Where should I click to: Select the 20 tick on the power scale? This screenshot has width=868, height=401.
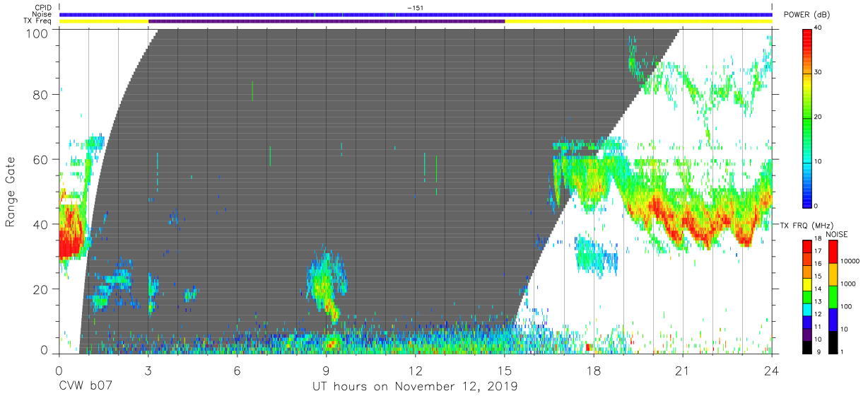pos(819,117)
